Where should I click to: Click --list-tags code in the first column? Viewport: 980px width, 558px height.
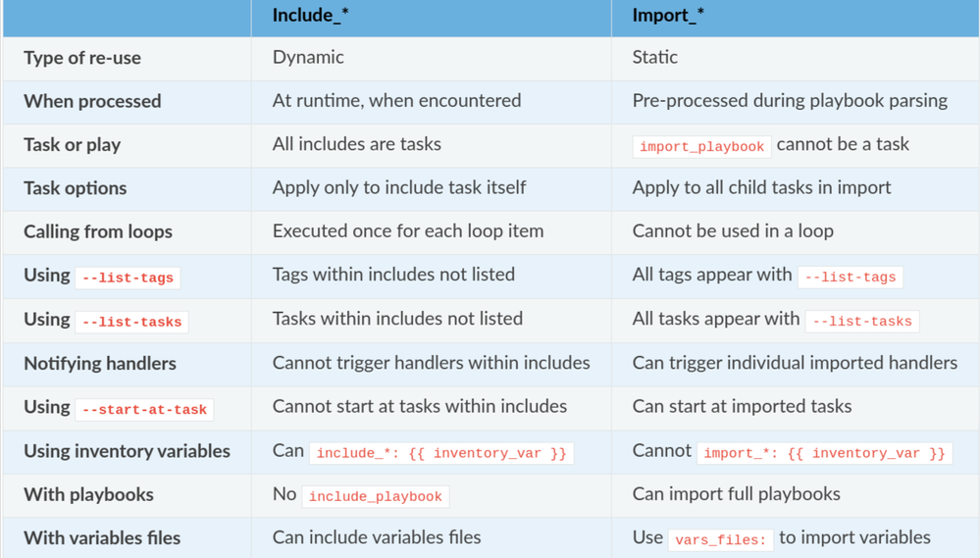128,278
